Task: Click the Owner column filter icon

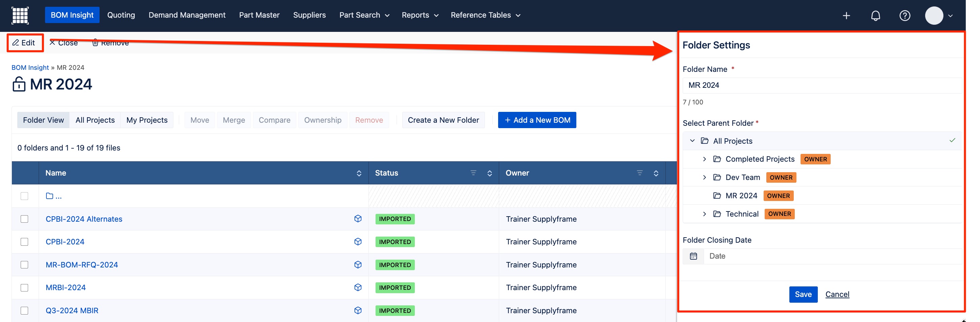Action: click(x=640, y=173)
